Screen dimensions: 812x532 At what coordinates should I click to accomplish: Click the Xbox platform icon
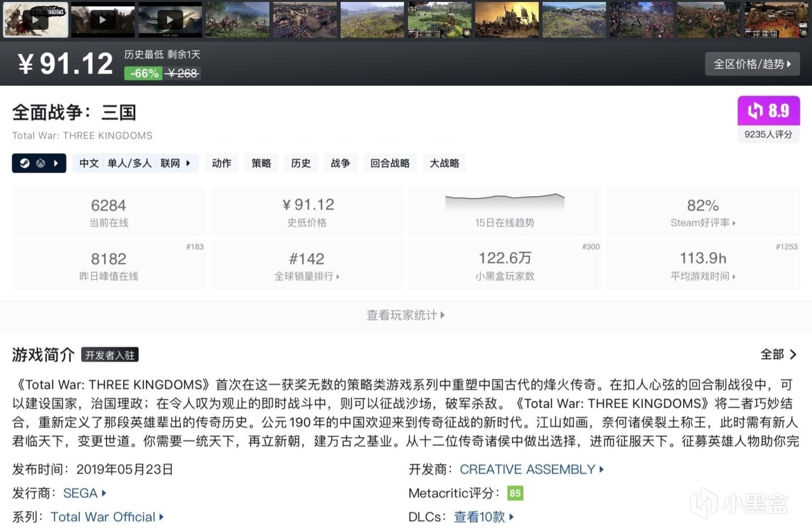[x=40, y=163]
